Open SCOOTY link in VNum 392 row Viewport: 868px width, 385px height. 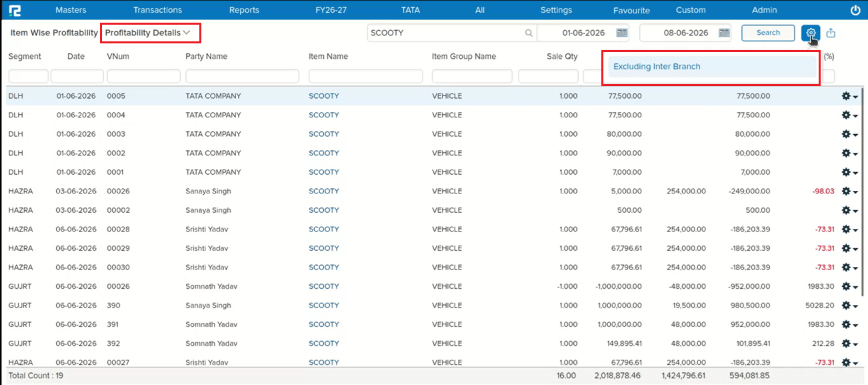pyautogui.click(x=323, y=344)
